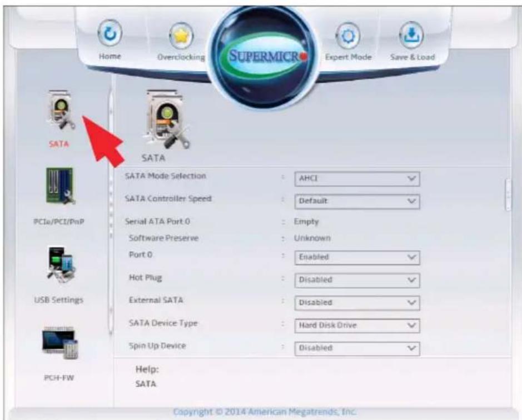Click the SATA Device Type label
This screenshot has width=522, height=420.
[163, 323]
